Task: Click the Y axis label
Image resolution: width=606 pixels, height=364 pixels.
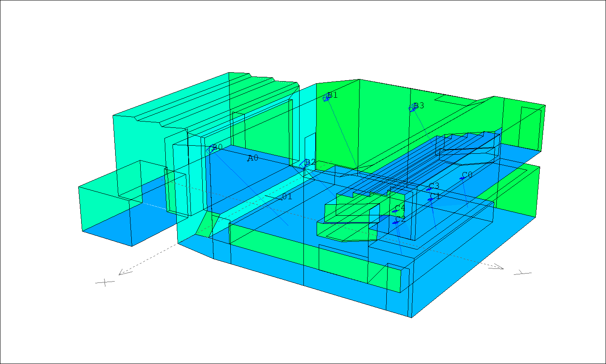Action: (x=523, y=273)
